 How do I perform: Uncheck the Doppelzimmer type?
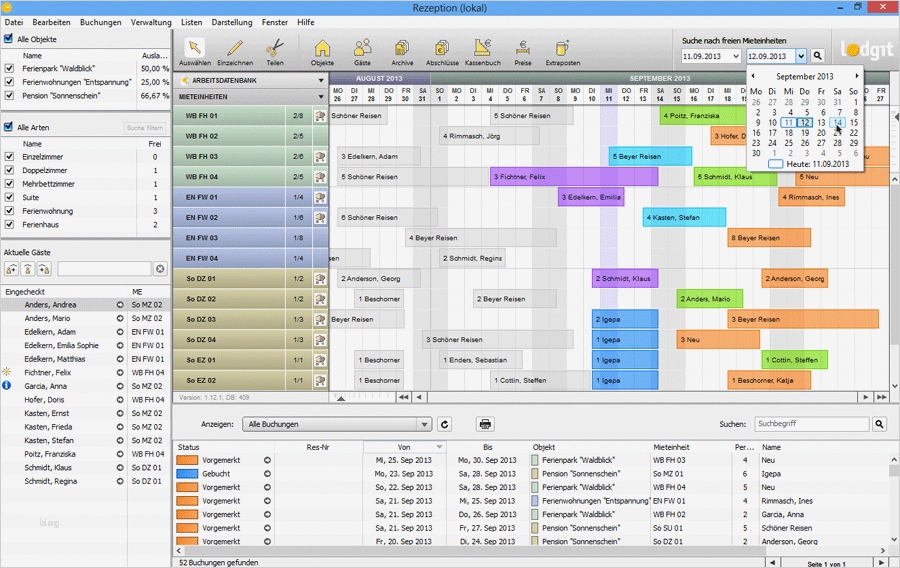(x=9, y=170)
